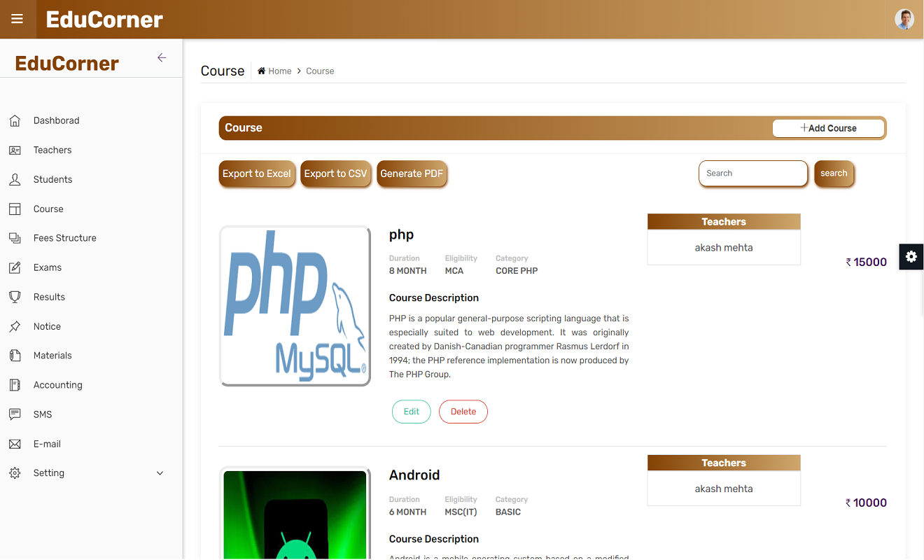This screenshot has width=924, height=560.
Task: Click the Notice pin icon
Action: [x=15, y=326]
